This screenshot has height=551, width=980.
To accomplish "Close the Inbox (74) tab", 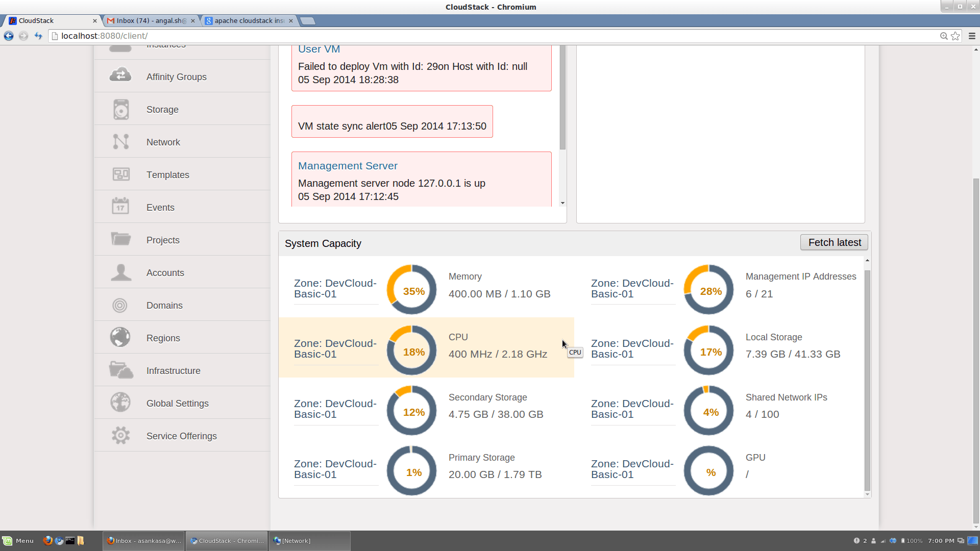I will click(193, 21).
